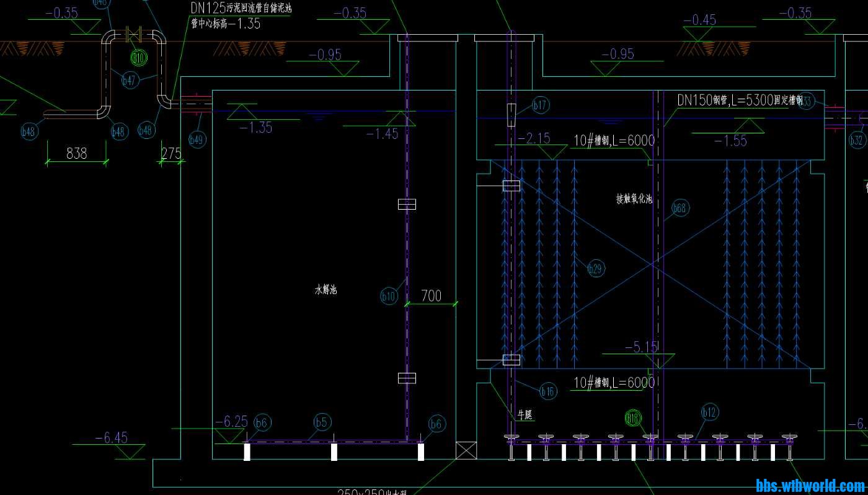Image resolution: width=868 pixels, height=495 pixels.
Task: Click the b47 callout bubble
Action: (x=129, y=80)
